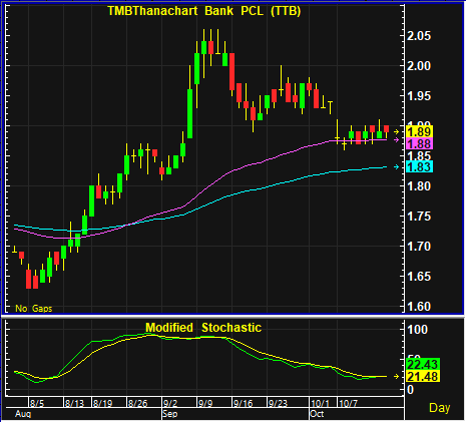Click the 8/13 date marker
Viewport: 466px width, 422px height.
tap(74, 404)
